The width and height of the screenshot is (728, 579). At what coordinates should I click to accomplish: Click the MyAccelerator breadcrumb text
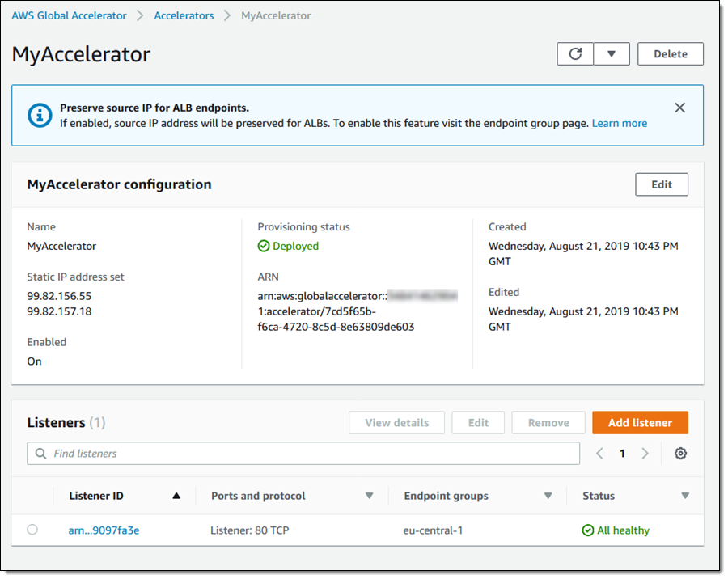[x=276, y=15]
